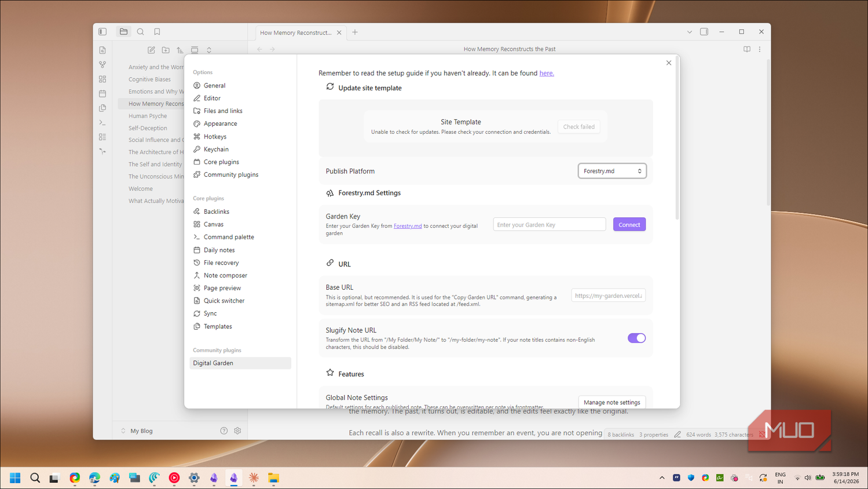Open the help icon beside My Blog

(224, 431)
